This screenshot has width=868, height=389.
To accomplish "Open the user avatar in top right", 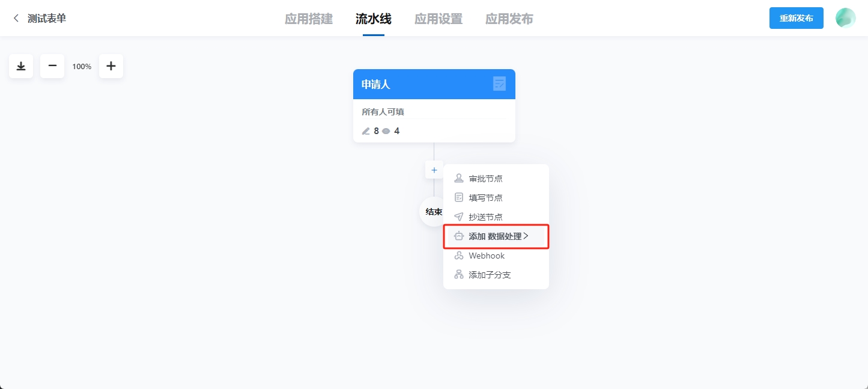I will point(845,18).
